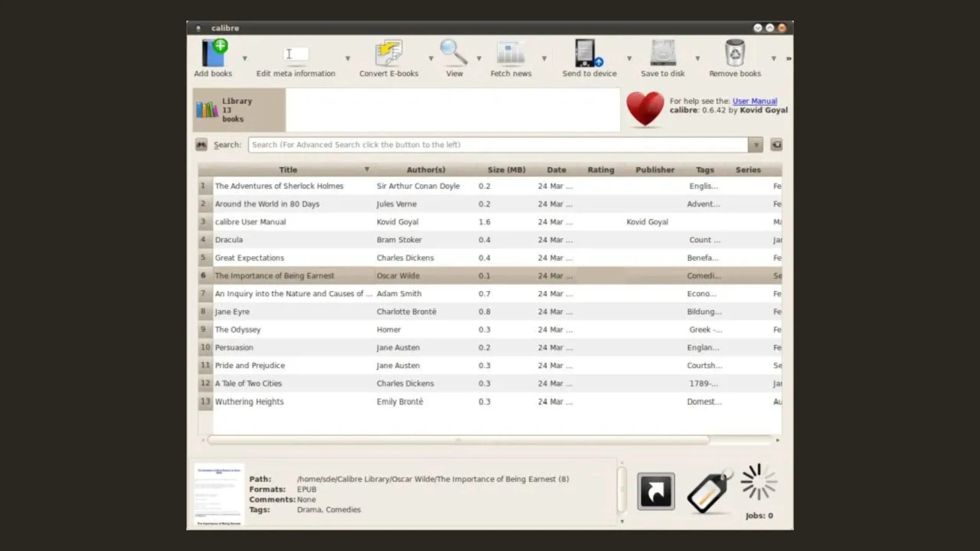The width and height of the screenshot is (980, 551).
Task: Select the Dracula book row
Action: (490, 240)
